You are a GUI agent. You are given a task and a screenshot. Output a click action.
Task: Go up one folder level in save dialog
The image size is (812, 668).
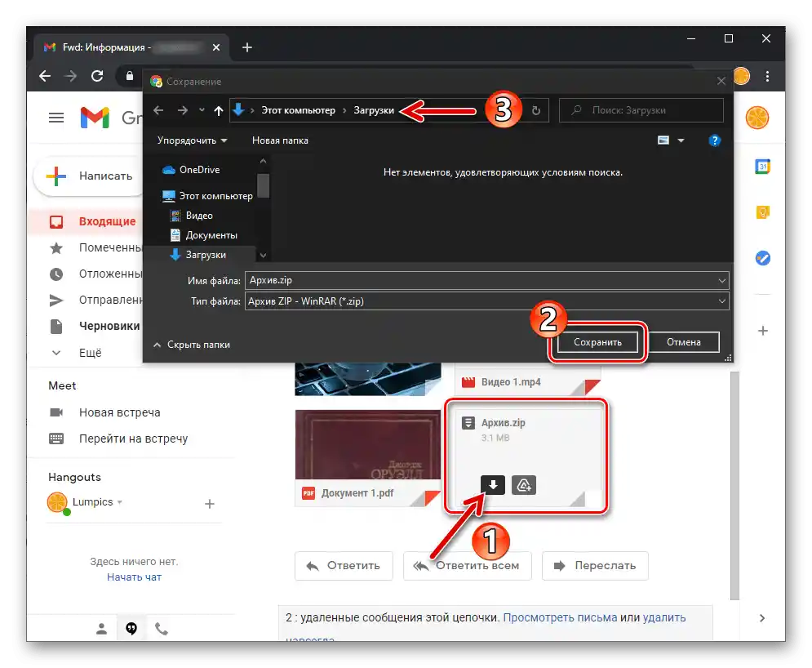click(219, 110)
